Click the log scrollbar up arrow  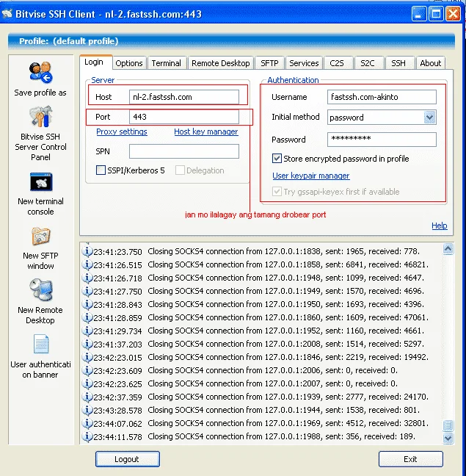[448, 249]
